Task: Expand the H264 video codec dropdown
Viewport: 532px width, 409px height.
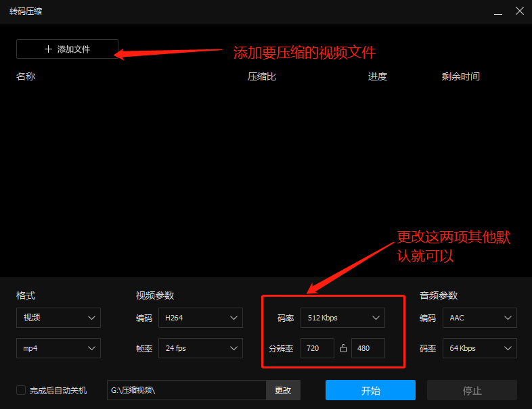Action: click(x=200, y=318)
